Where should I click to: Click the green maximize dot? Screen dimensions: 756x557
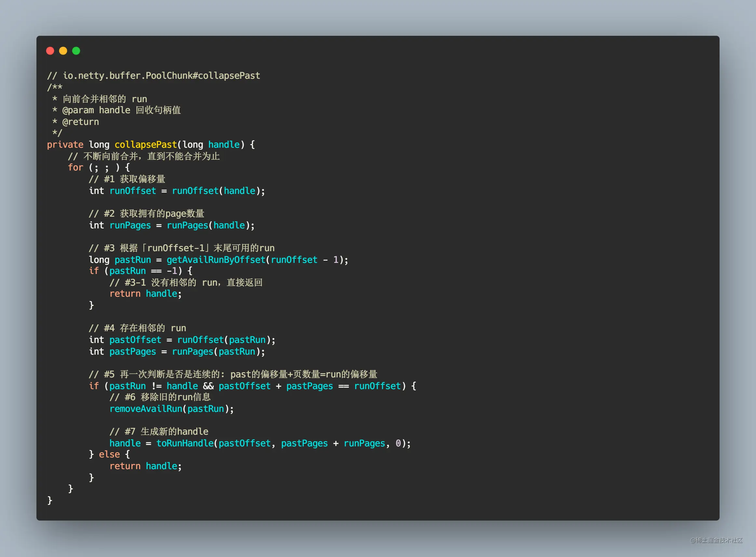pyautogui.click(x=76, y=51)
